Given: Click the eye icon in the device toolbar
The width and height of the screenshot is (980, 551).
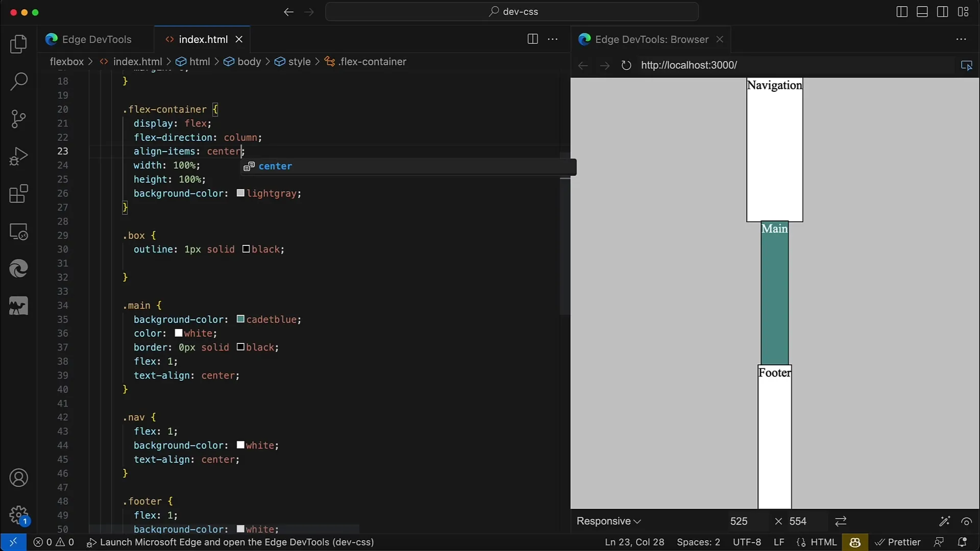Looking at the screenshot, I should click(x=966, y=521).
